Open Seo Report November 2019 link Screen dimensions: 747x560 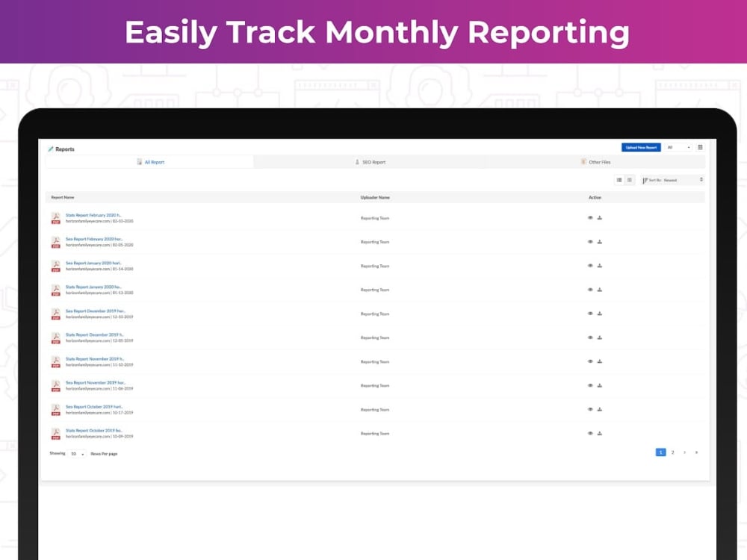tap(96, 383)
